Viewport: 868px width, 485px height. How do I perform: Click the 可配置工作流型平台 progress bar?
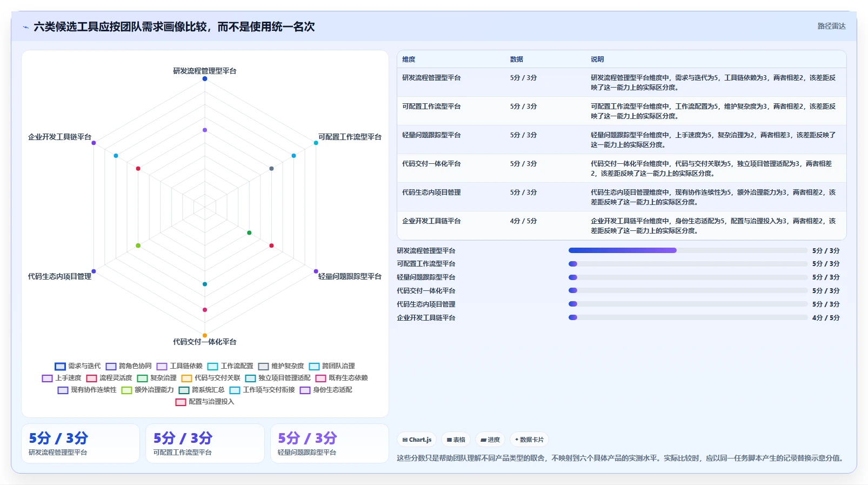[x=688, y=264]
